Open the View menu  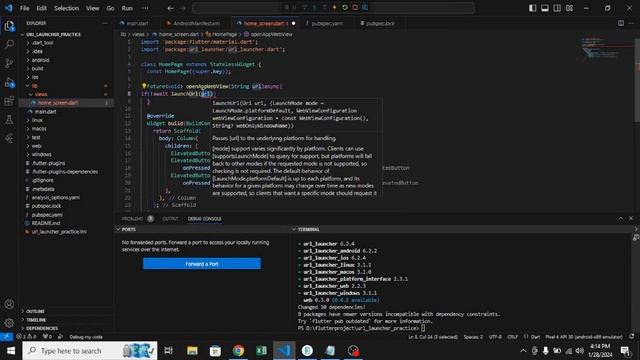click(93, 8)
